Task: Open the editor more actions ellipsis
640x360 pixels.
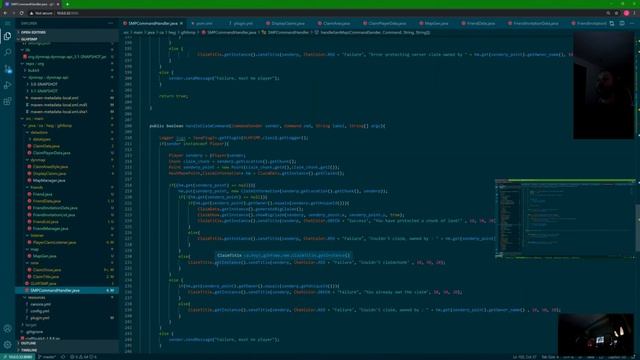Action: (x=631, y=23)
